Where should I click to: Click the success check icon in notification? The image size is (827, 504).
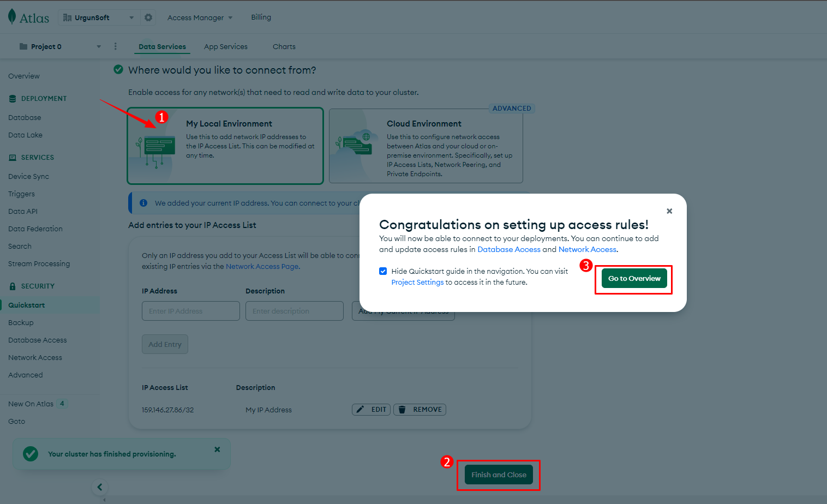[x=31, y=454]
